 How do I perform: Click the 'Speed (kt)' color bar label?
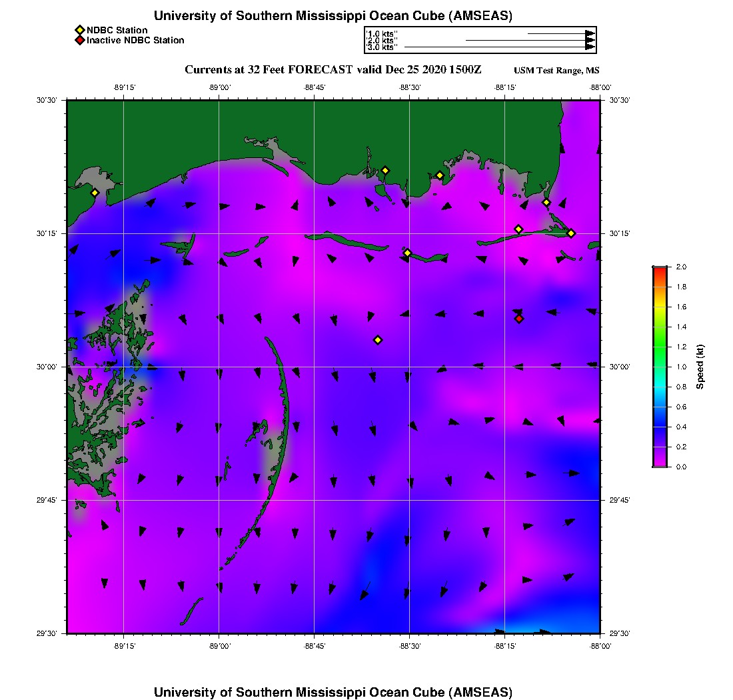pyautogui.click(x=700, y=367)
